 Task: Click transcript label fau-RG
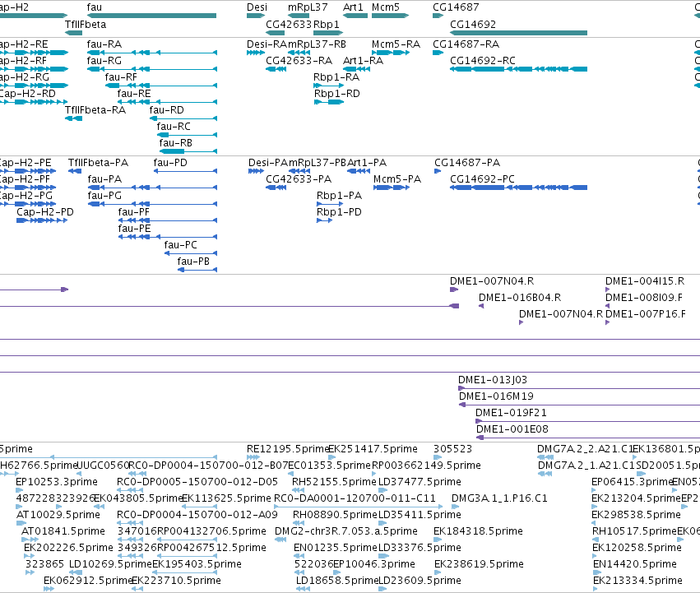tap(104, 61)
